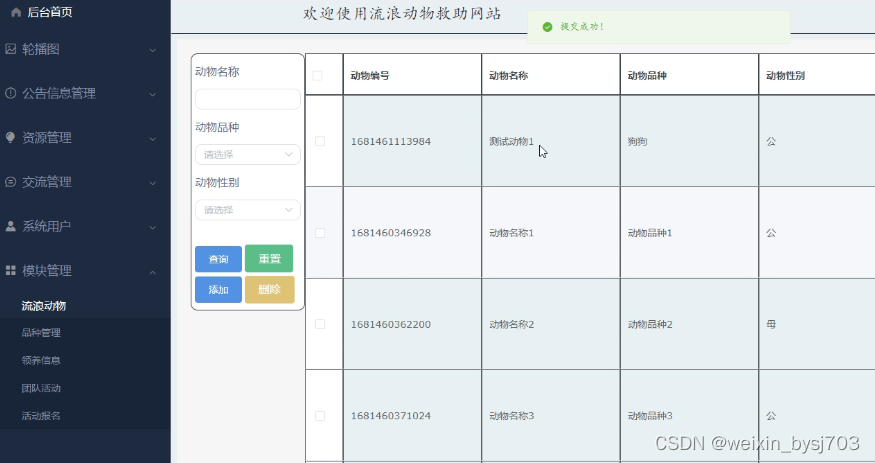
Task: Open the 流浪动物 submenu item
Action: point(44,306)
